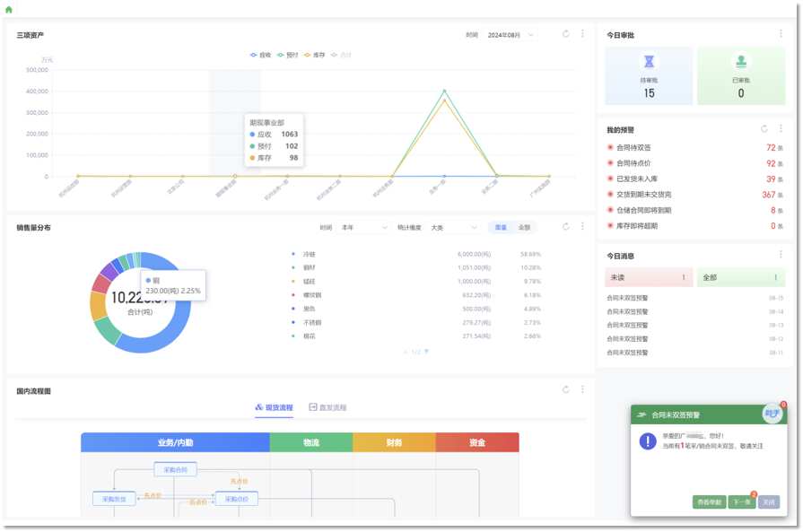Open the 统计维度 大类 dropdown
803x532 pixels.
[x=452, y=228]
